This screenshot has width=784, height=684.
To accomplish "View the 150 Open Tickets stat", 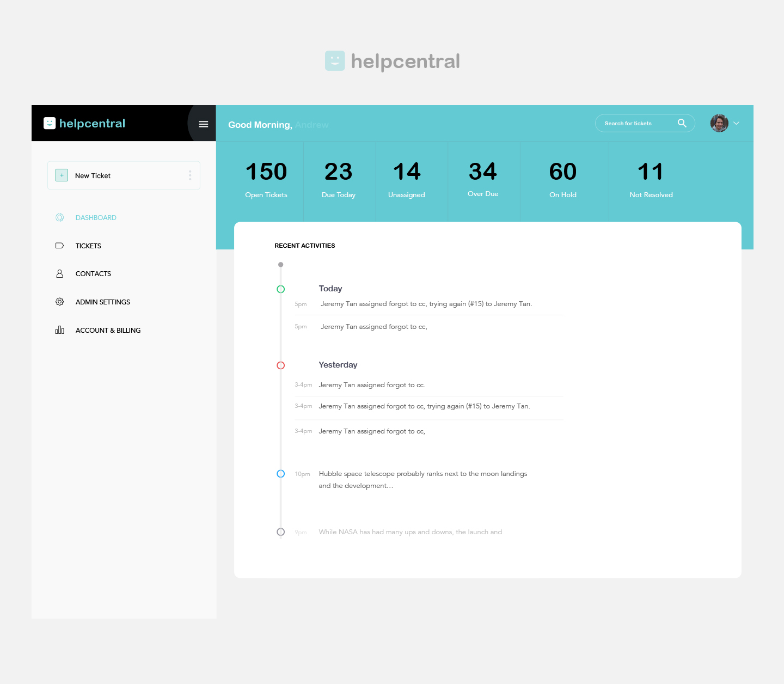I will [x=266, y=180].
